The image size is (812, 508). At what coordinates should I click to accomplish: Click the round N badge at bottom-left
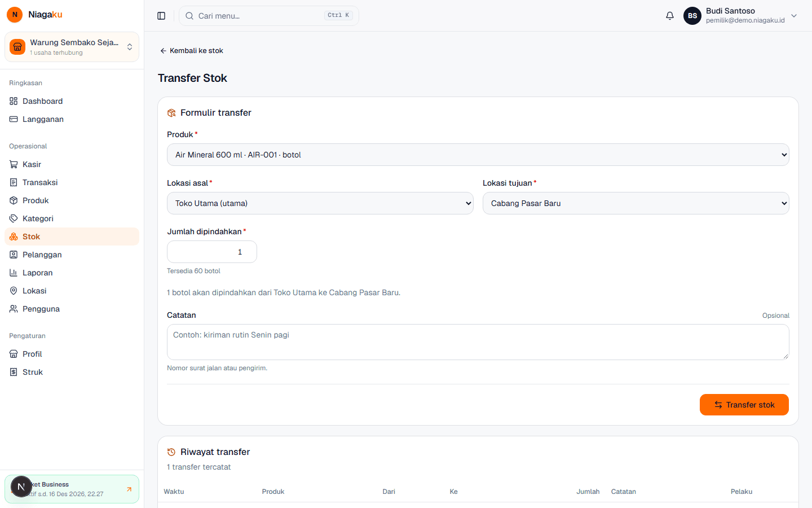[21, 487]
